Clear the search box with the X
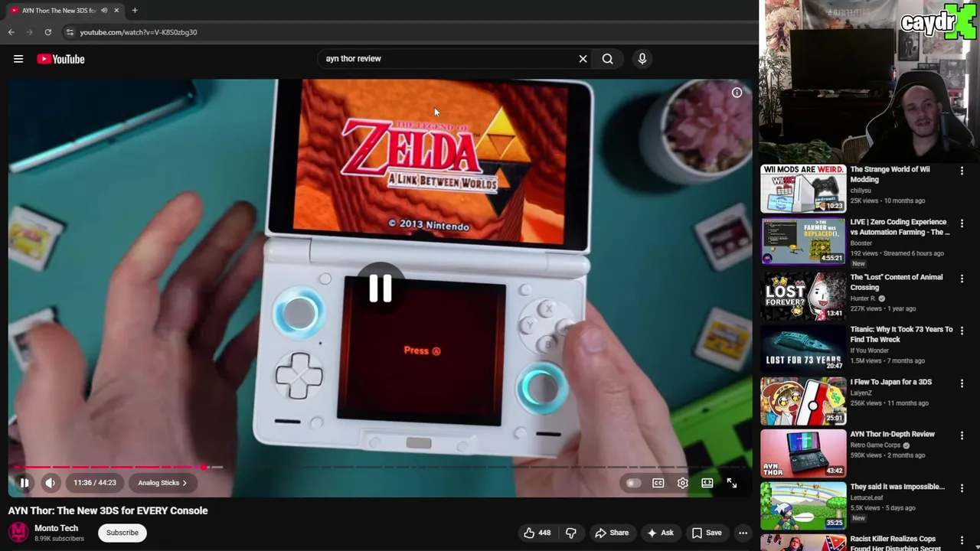980x551 pixels. pos(583,58)
